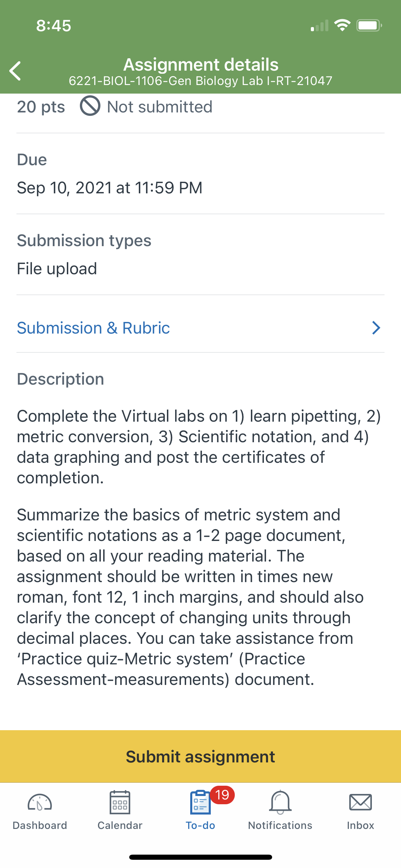Tap the Assignment details header title
Viewport: 401px width, 868px height.
201,64
